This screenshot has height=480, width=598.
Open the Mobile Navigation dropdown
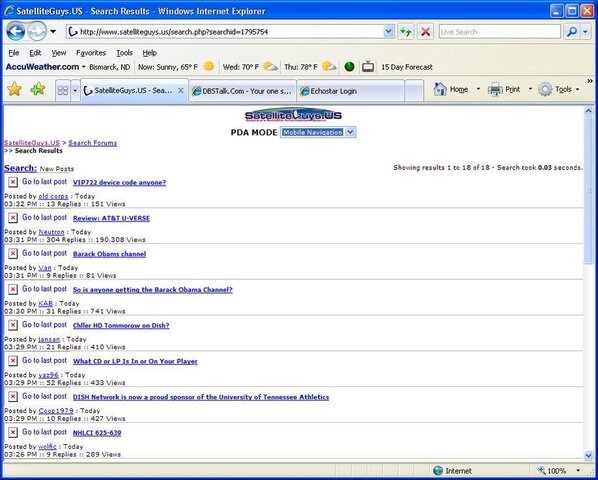click(318, 132)
